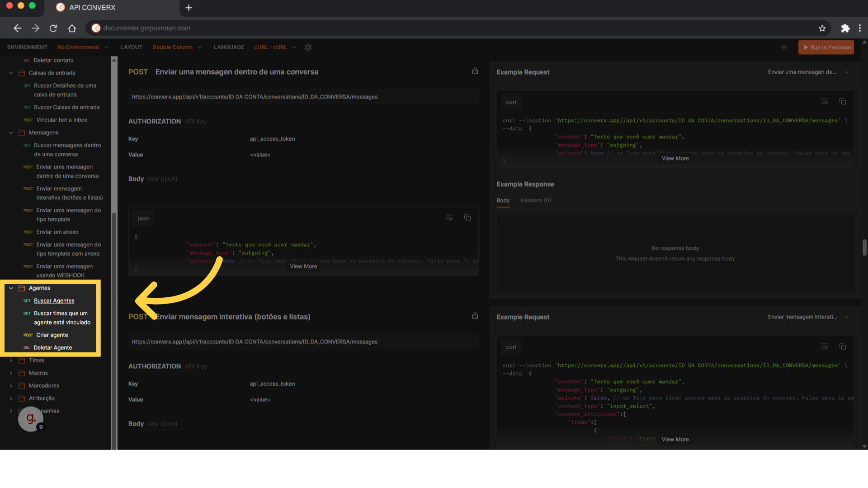Copy the first curl example request

(x=843, y=102)
